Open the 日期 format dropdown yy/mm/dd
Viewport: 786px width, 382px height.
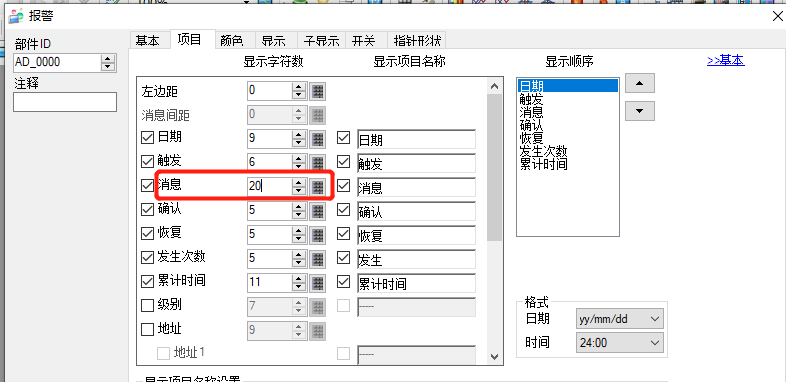620,319
